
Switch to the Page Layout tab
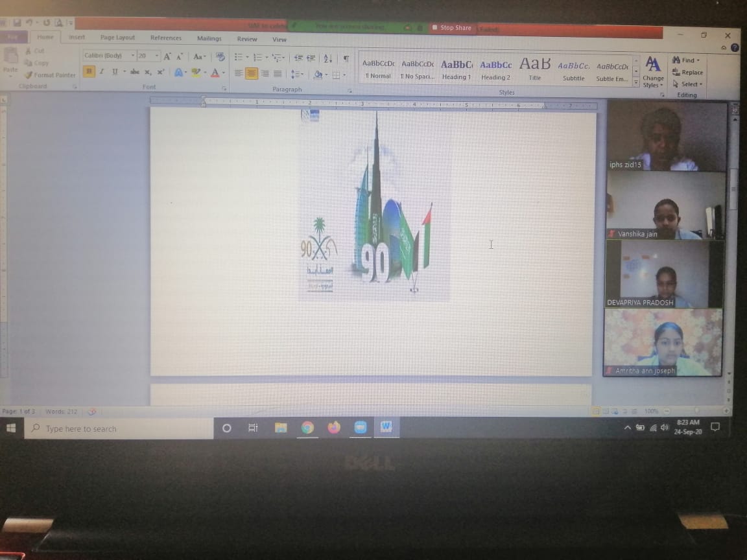(117, 38)
